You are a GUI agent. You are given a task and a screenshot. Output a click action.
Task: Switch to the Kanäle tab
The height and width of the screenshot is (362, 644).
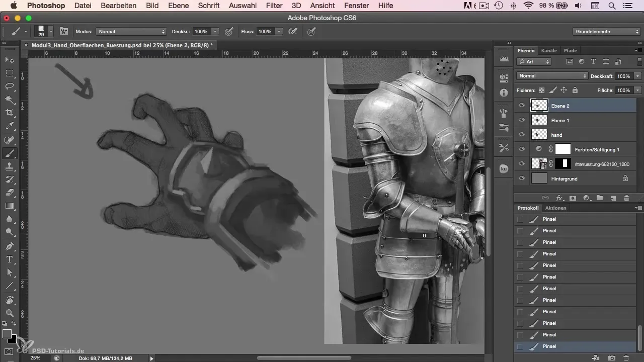pos(548,51)
